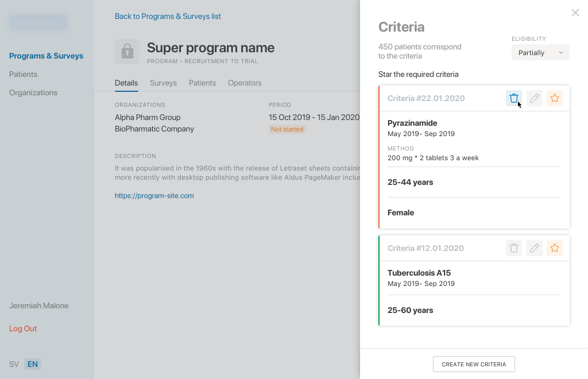
Task: Switch language to SV
Action: [14, 365]
